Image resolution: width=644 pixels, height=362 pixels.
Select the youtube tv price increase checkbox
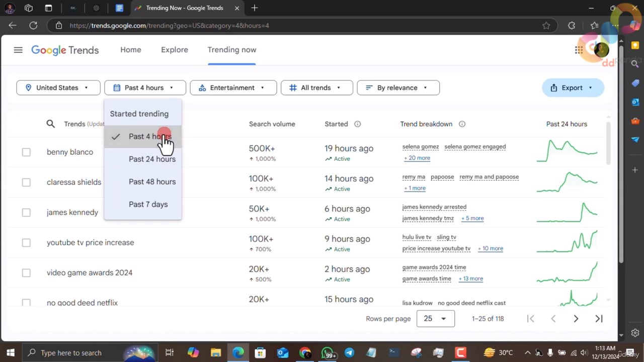[26, 243]
